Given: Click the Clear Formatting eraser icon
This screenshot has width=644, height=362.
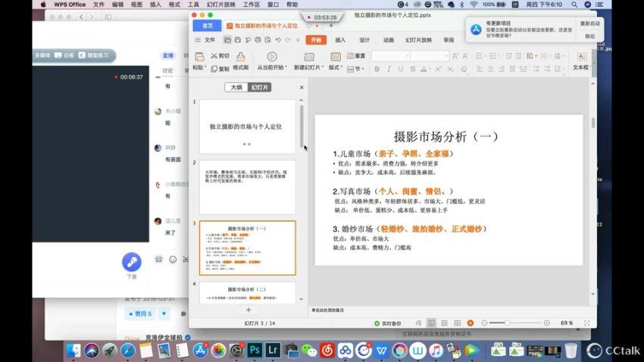Looking at the screenshot, I should point(464,69).
